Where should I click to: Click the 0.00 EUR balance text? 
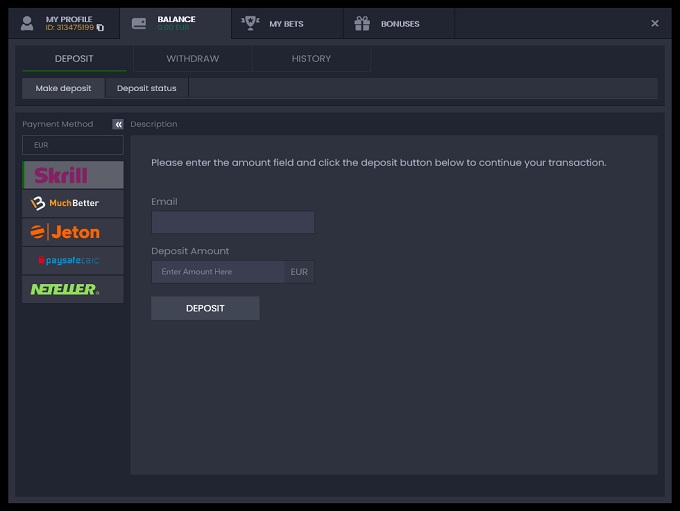[173, 28]
